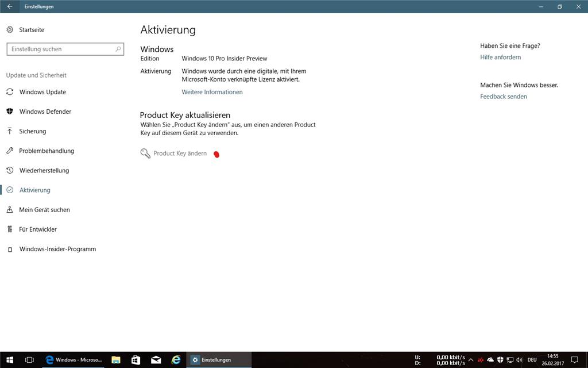Open the 'Hilfe anfordern' link
Image resolution: width=588 pixels, height=368 pixels.
click(500, 57)
